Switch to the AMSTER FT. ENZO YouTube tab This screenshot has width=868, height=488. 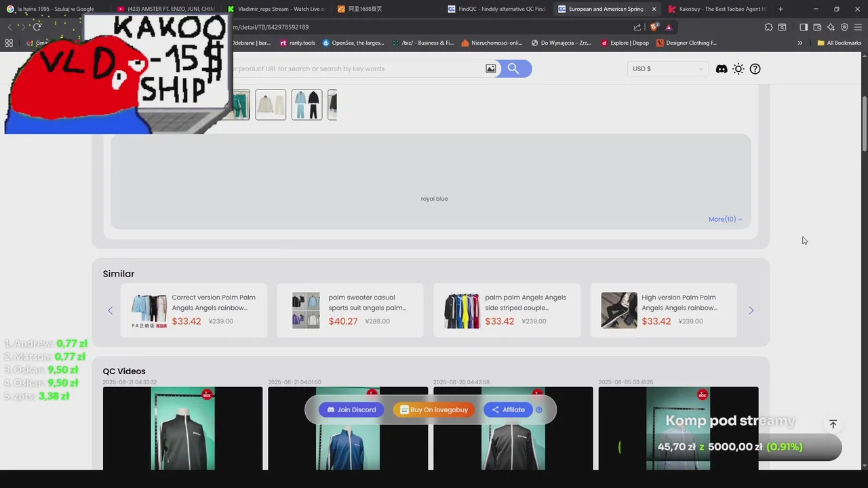coord(166,9)
